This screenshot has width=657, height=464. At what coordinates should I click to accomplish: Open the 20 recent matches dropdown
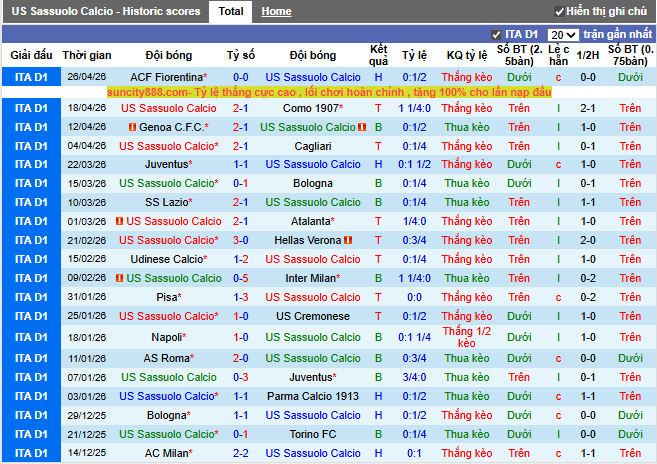pos(563,35)
